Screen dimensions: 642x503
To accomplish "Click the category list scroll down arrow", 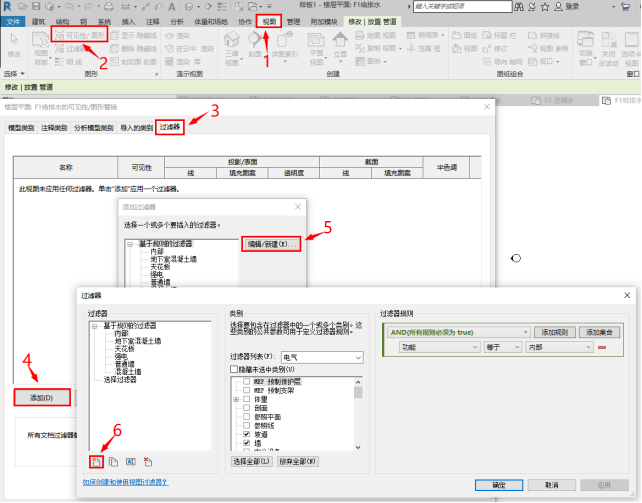I will (x=358, y=447).
